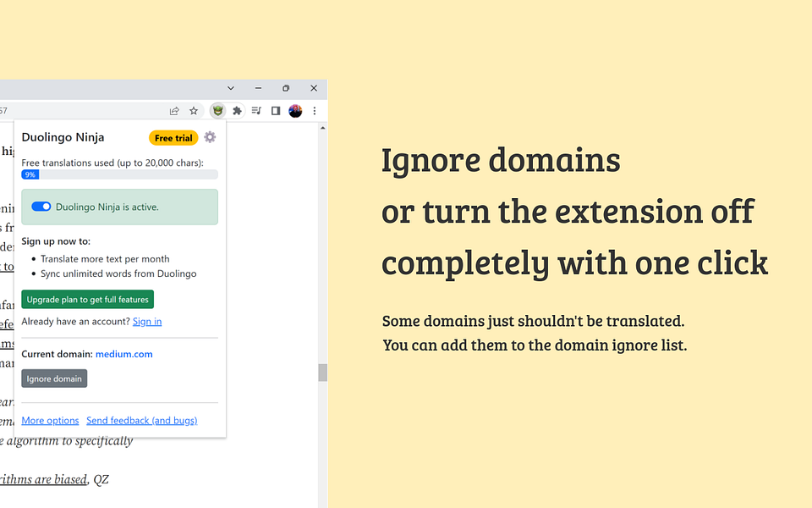Image resolution: width=812 pixels, height=508 pixels.
Task: Open the Chrome profile avatar
Action: (x=295, y=110)
